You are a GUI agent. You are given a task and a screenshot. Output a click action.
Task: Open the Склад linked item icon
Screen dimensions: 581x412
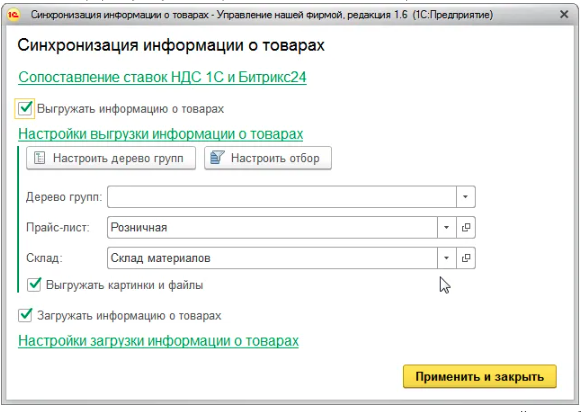click(466, 258)
